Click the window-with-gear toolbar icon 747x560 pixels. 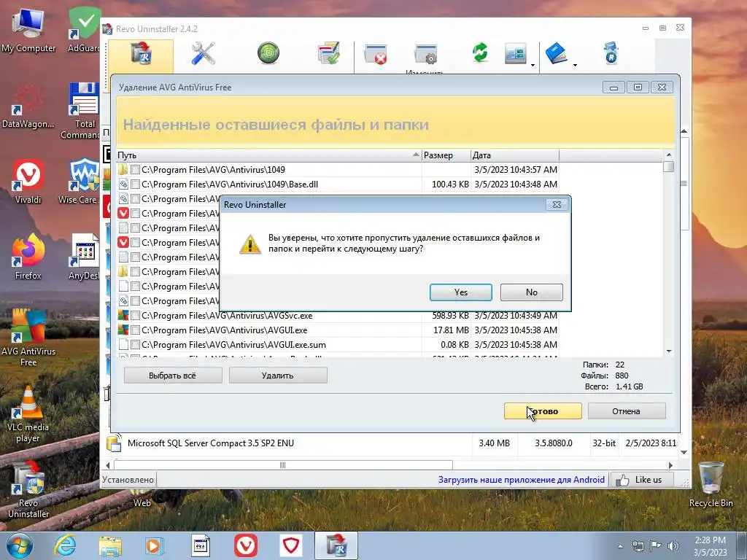[x=426, y=54]
